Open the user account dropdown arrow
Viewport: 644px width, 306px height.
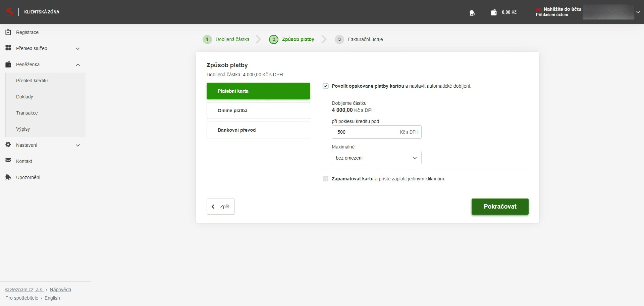(x=638, y=12)
